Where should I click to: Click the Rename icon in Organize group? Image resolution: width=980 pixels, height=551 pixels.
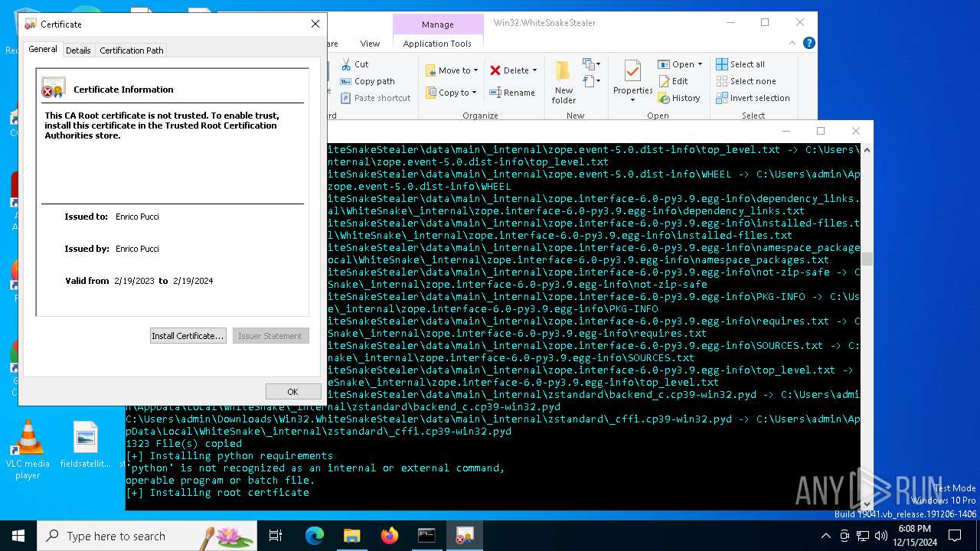495,93
